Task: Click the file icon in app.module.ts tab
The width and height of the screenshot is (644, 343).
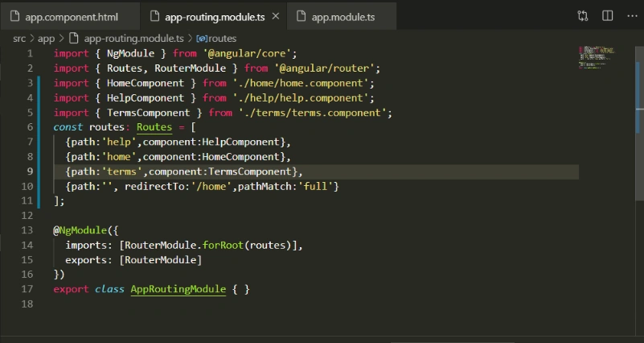Action: 301,16
